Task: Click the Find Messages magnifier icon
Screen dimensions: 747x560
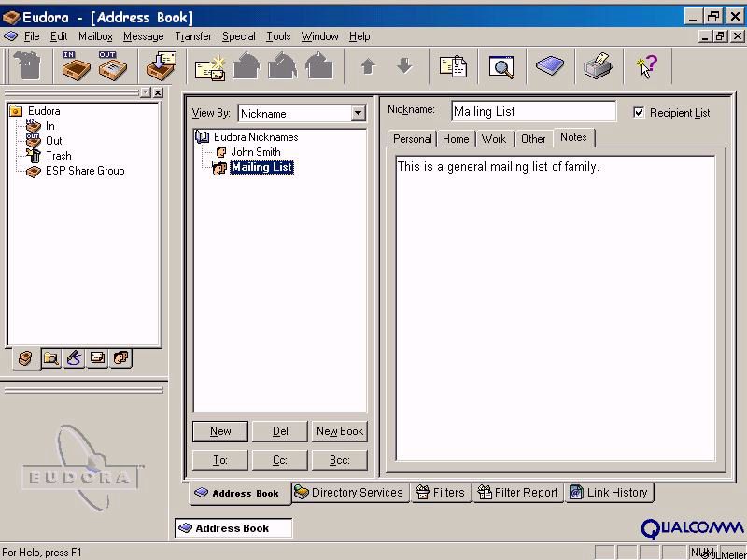Action: tap(501, 66)
